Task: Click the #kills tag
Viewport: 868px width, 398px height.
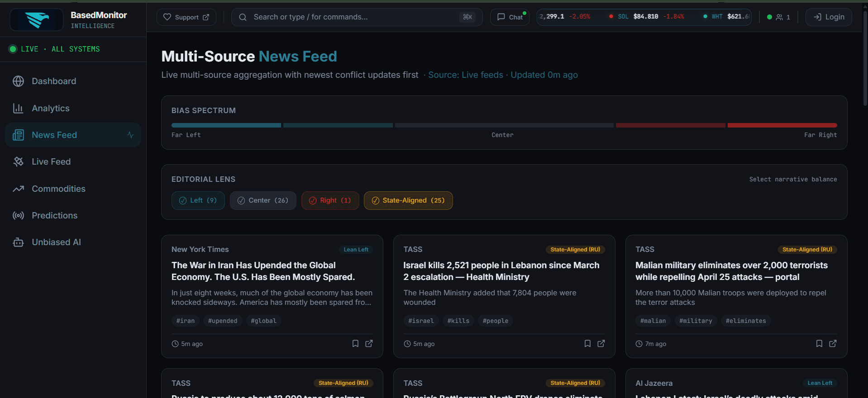Action: 458,321
